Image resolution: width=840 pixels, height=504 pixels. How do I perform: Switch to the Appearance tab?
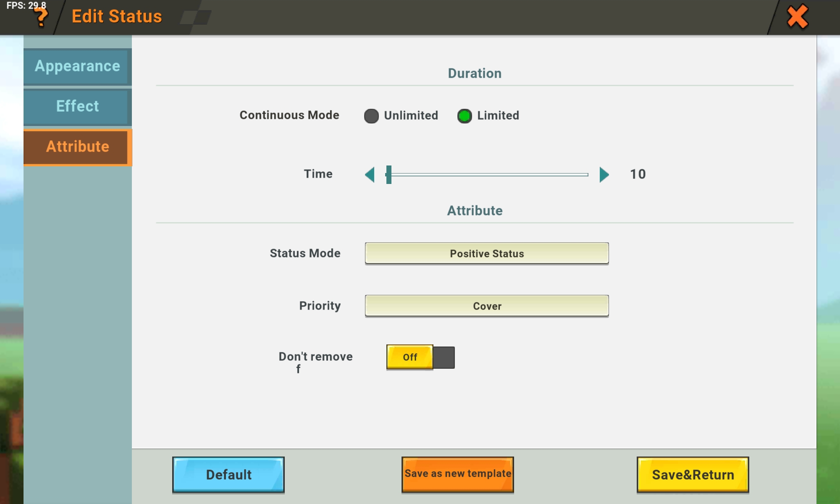77,66
